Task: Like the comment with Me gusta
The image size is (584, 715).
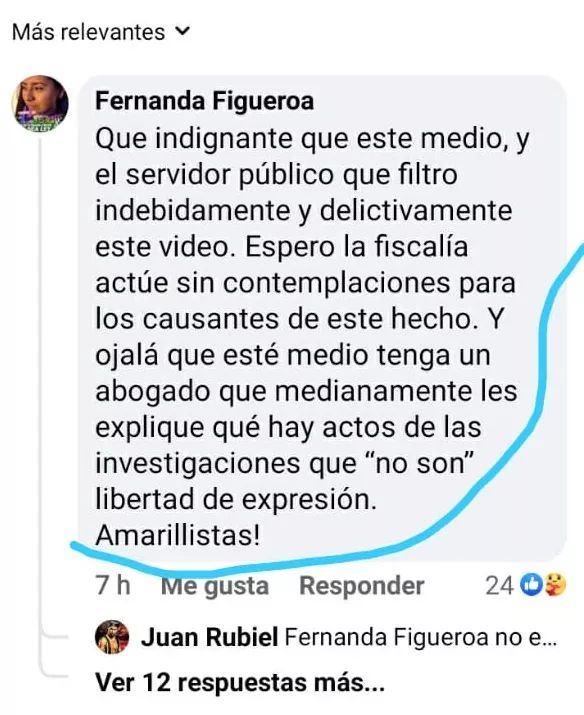Action: click(x=215, y=586)
